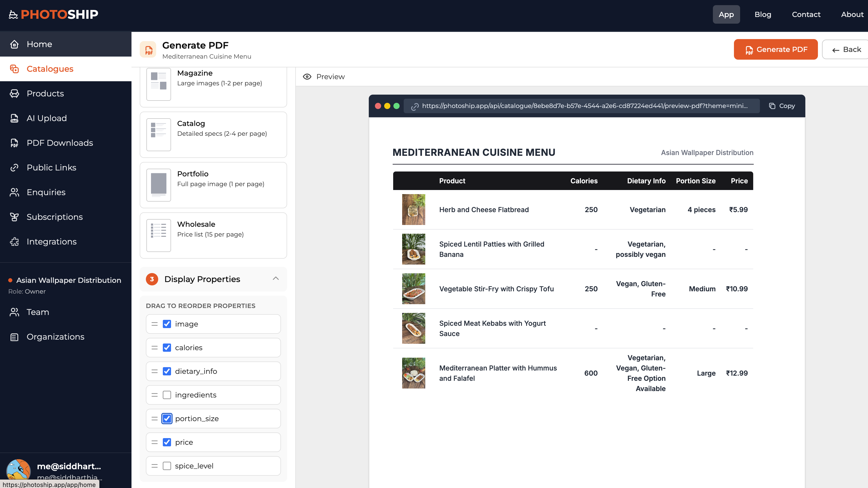
Task: Click the Generate PDF button
Action: click(776, 49)
